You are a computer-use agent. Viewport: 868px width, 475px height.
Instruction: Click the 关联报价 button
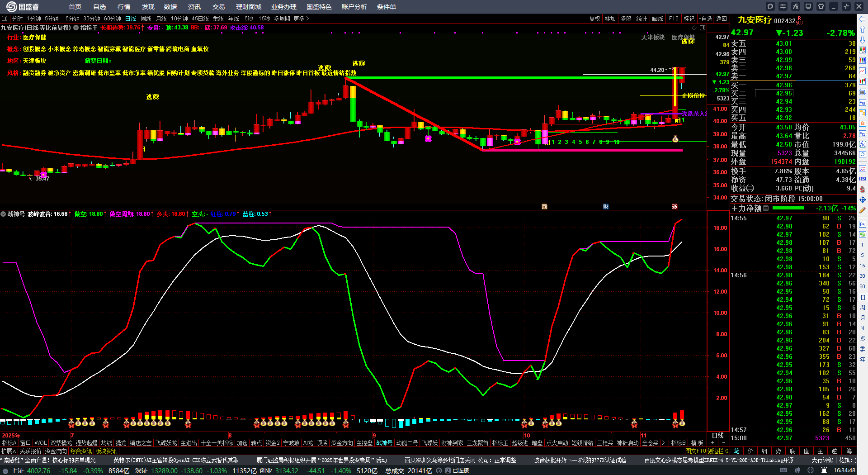[30, 451]
